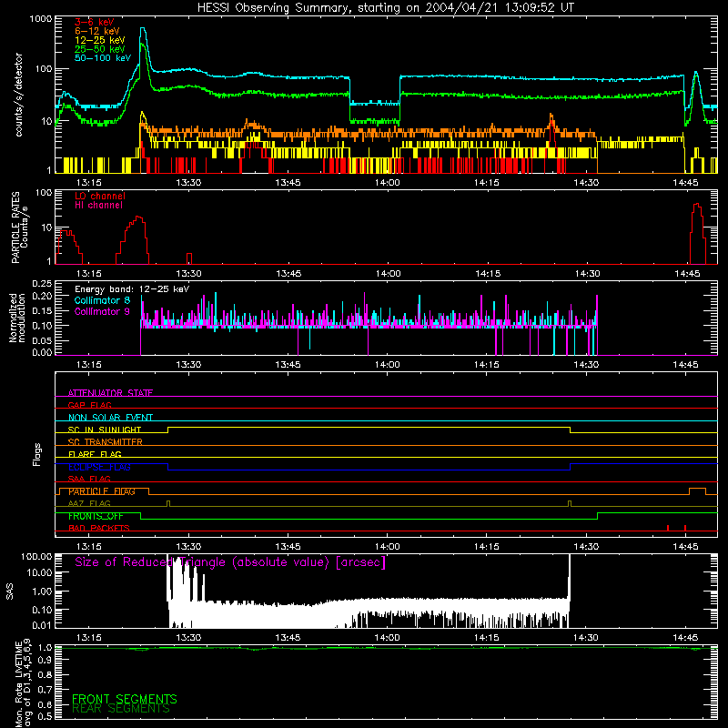
Task: Click the 'counts/s/detector' axis label
Action: [x=18, y=95]
